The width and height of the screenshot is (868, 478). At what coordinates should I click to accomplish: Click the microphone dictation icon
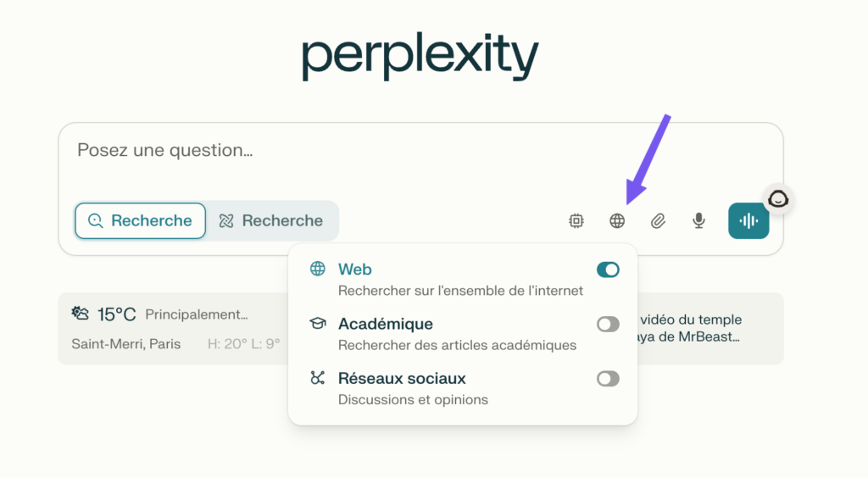pyautogui.click(x=698, y=221)
